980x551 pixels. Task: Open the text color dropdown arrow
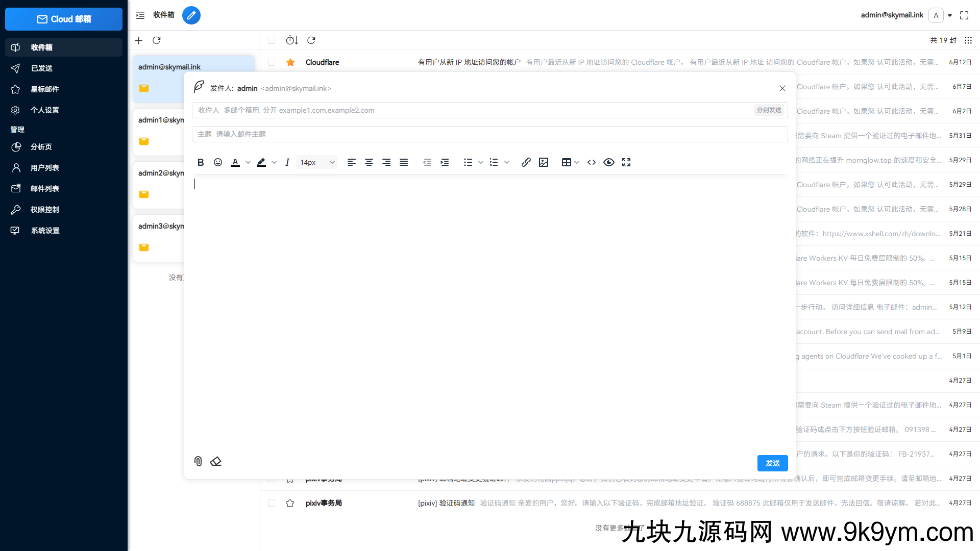coord(248,162)
